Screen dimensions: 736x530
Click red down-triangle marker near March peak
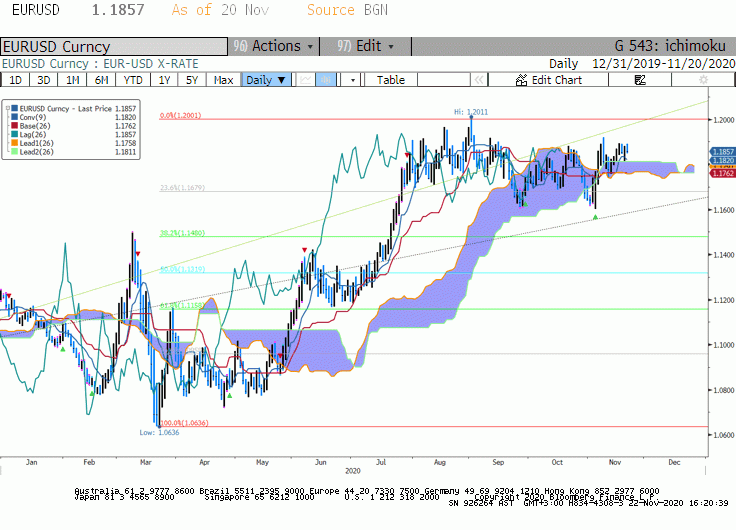(x=138, y=254)
